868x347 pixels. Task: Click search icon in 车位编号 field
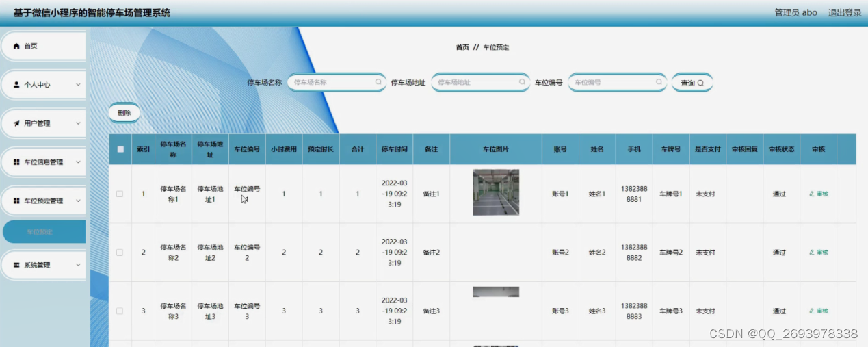point(659,82)
